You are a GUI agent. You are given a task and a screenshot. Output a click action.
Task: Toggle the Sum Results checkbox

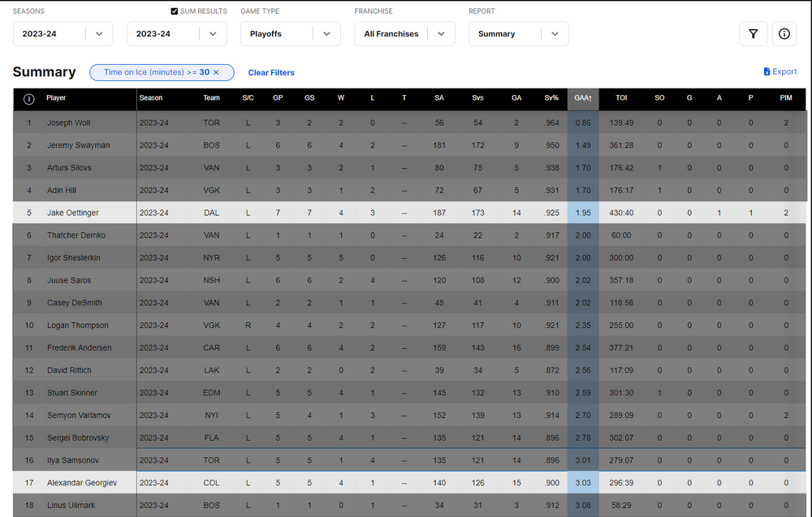coord(175,11)
